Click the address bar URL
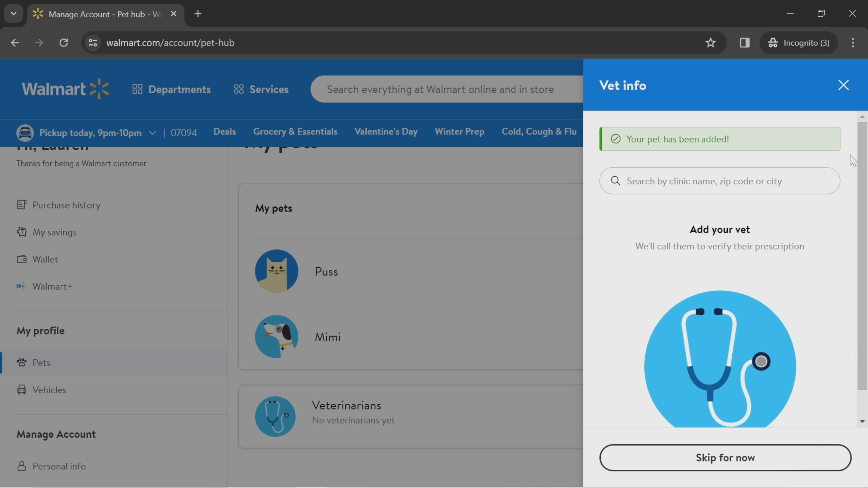The width and height of the screenshot is (868, 488). 170,43
